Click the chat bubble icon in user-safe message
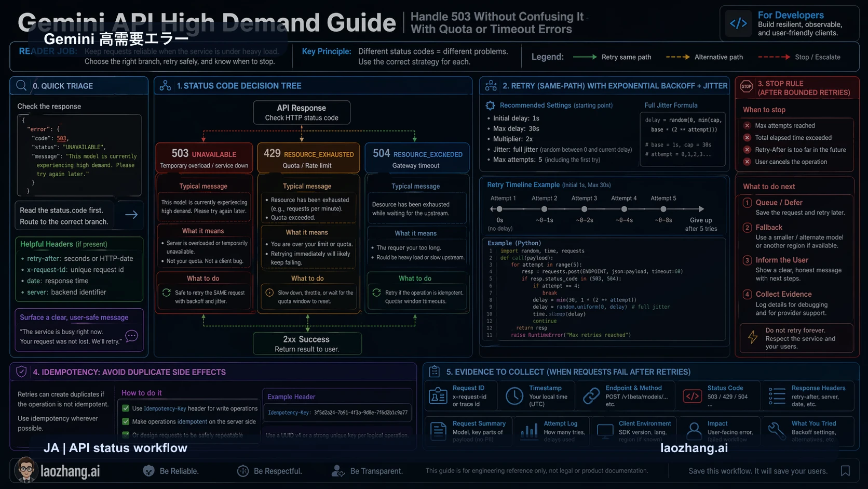The image size is (868, 489). pos(132,336)
